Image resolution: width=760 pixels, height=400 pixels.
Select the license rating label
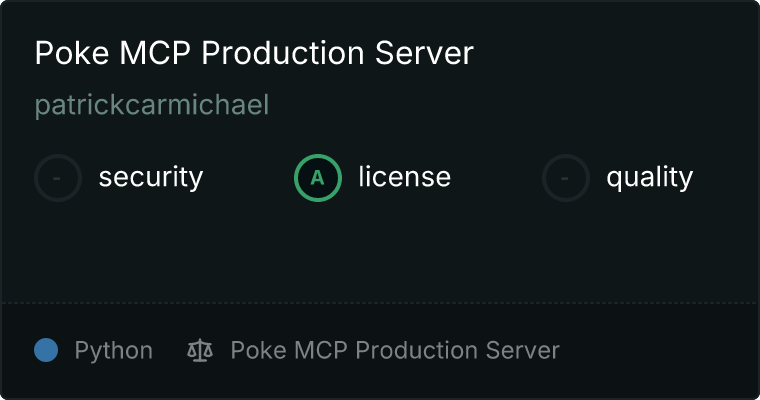[404, 178]
